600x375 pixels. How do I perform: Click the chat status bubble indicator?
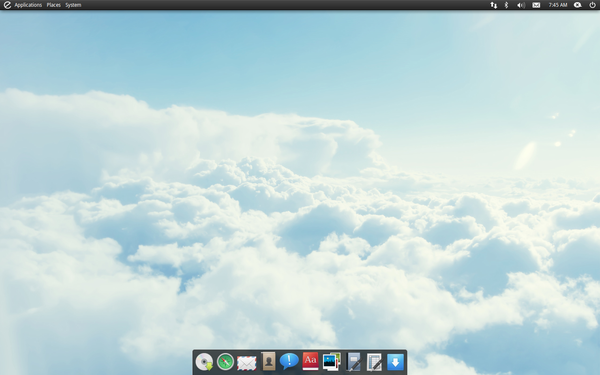pyautogui.click(x=577, y=5)
